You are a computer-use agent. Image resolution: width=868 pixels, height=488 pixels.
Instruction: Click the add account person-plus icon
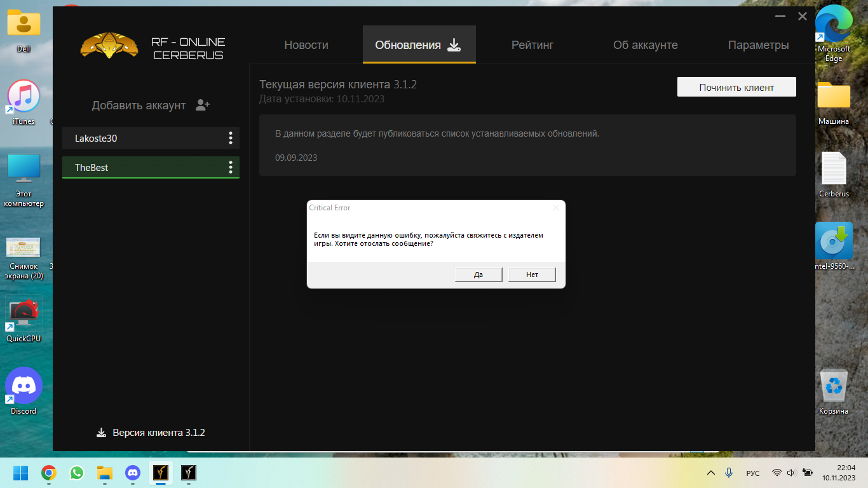point(203,105)
